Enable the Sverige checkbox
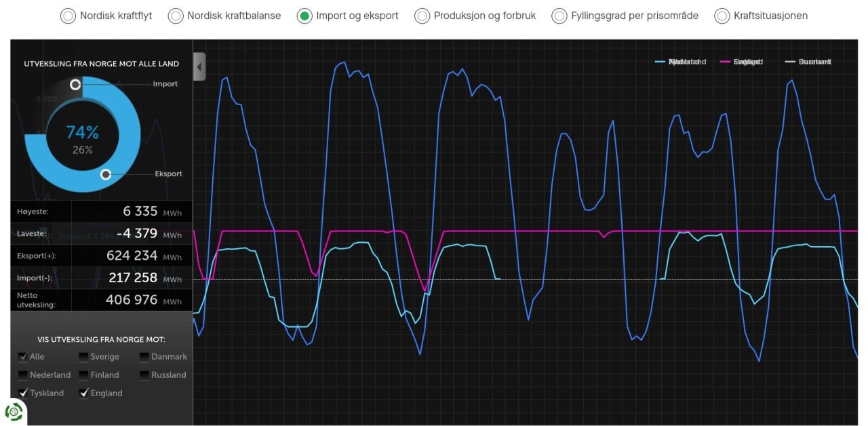The width and height of the screenshot is (868, 426). click(x=83, y=357)
